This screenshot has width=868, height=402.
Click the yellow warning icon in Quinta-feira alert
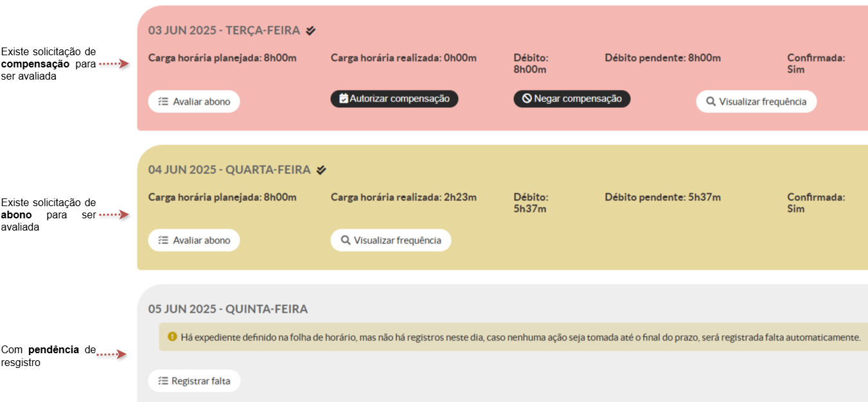point(172,336)
